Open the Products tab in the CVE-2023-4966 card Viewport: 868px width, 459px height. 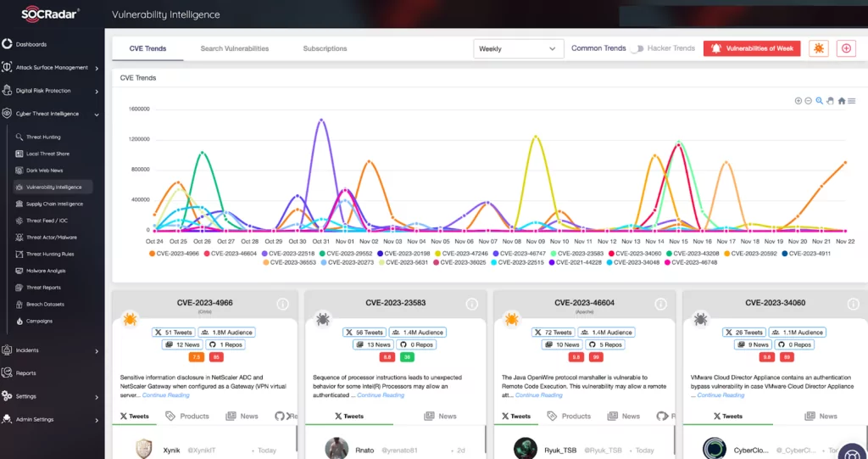[187, 416]
